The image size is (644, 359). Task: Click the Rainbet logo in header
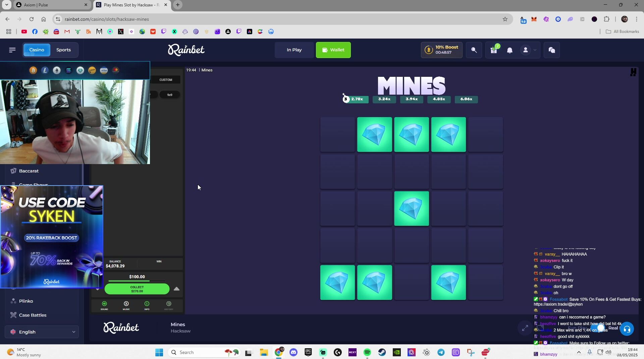(186, 50)
